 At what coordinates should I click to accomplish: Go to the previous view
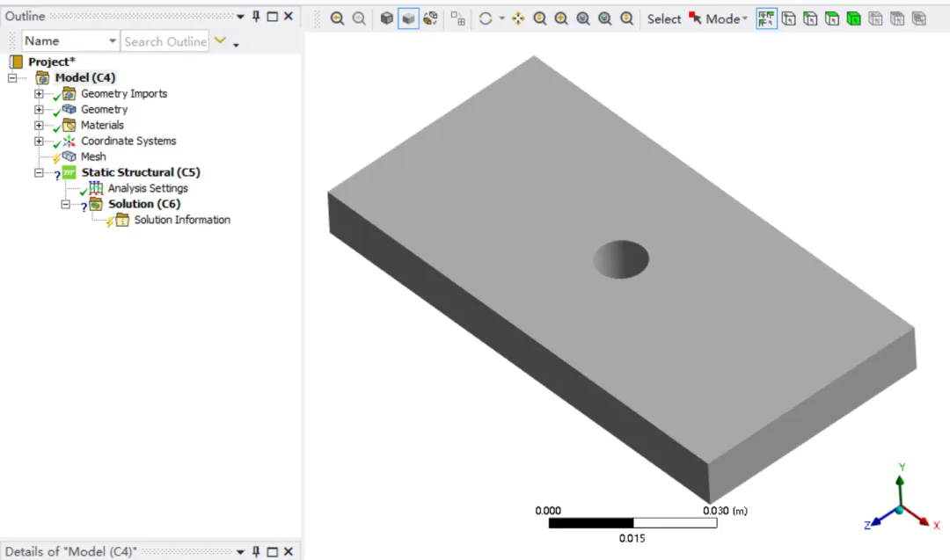click(x=338, y=18)
